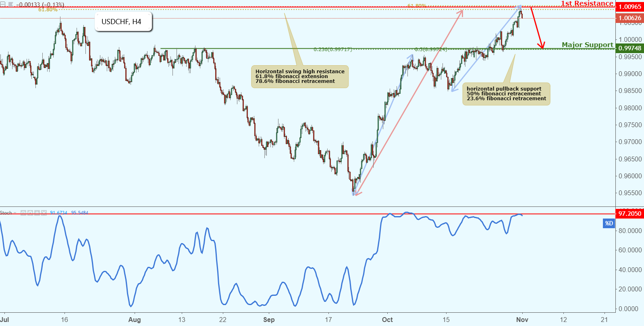644x326 pixels.
Task: Click the 80.0000 stochastic scale value
Action: [630, 231]
